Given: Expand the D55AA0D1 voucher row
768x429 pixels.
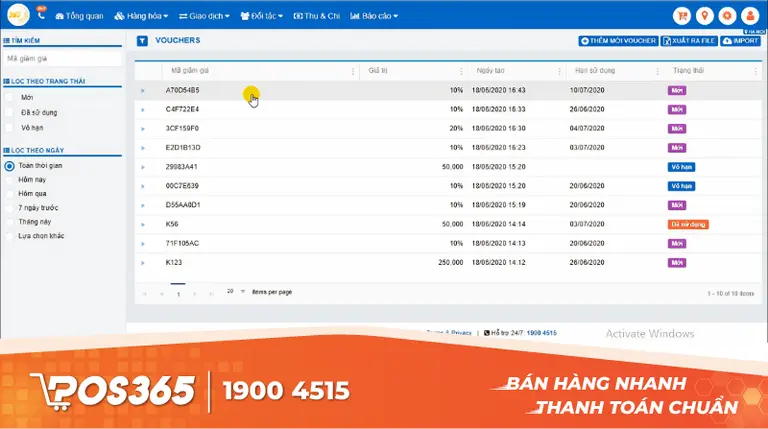Looking at the screenshot, I should pos(143,205).
